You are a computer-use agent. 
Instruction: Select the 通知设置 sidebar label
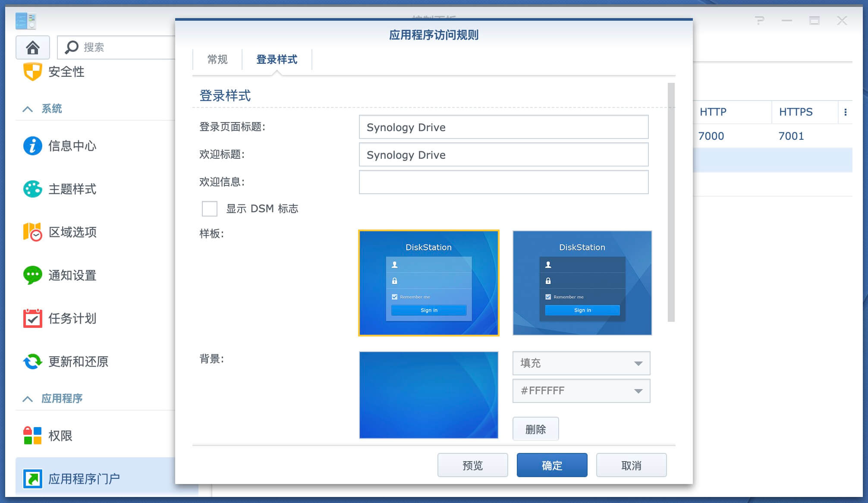(72, 275)
